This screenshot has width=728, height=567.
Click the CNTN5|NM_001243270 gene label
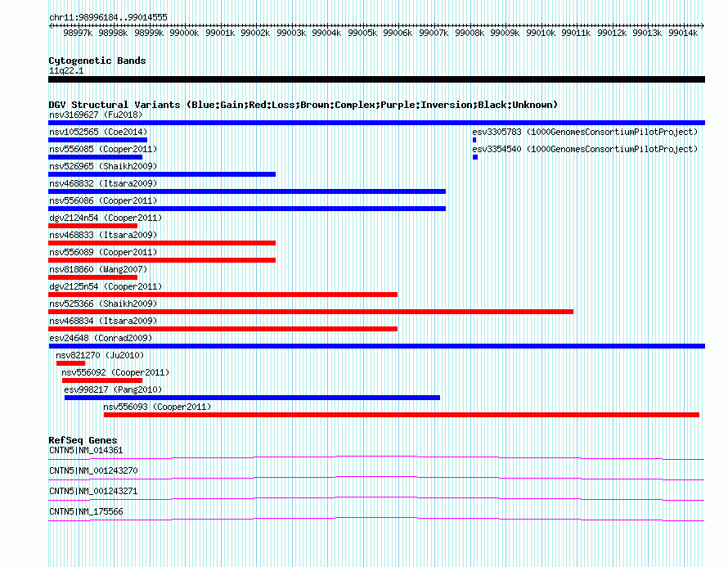click(x=93, y=471)
